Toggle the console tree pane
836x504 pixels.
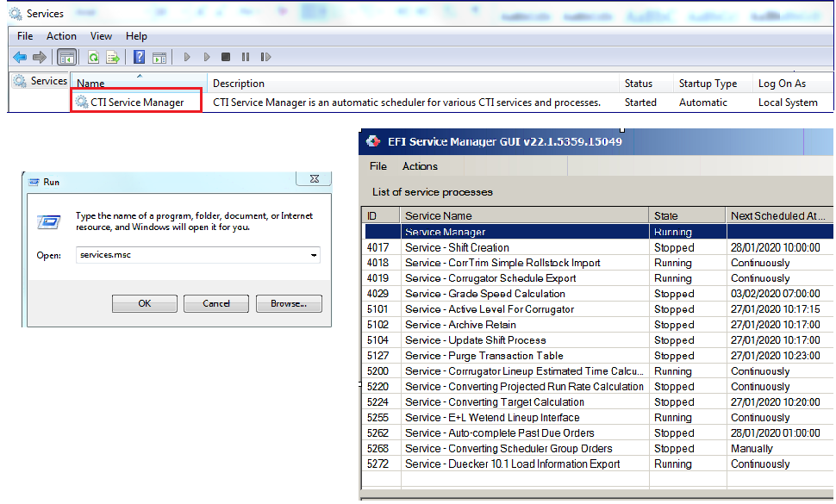click(66, 57)
